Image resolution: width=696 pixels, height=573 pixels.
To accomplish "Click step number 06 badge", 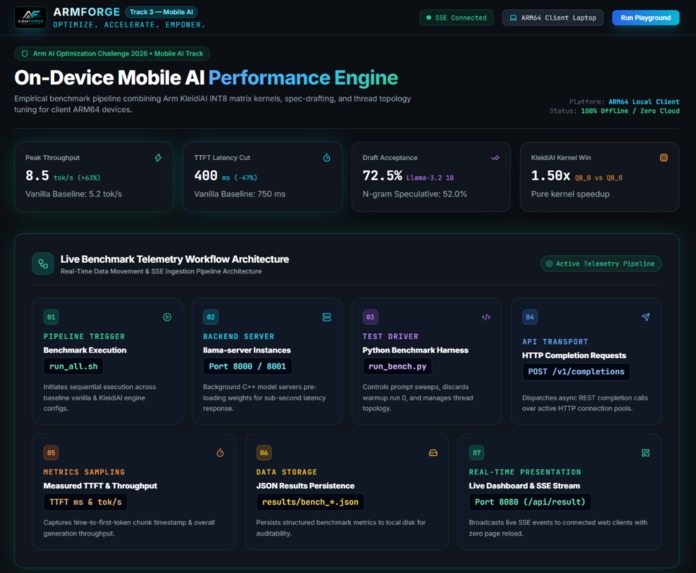I will (264, 453).
